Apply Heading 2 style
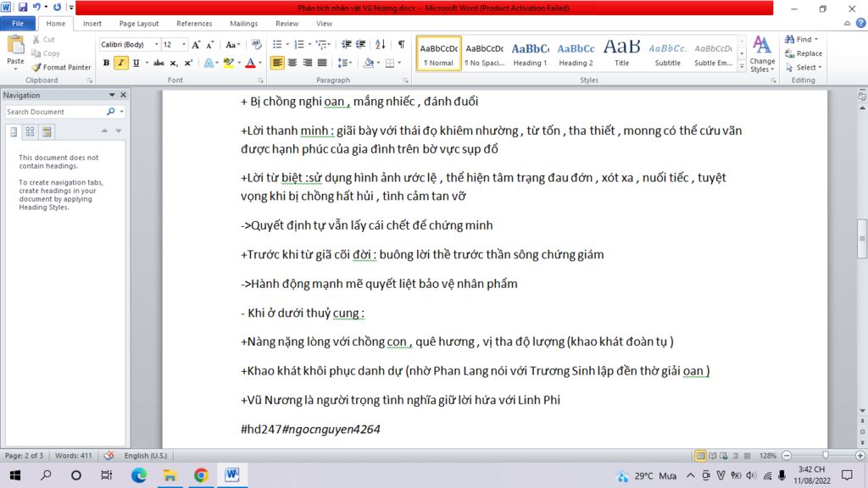The image size is (868, 488). point(576,54)
